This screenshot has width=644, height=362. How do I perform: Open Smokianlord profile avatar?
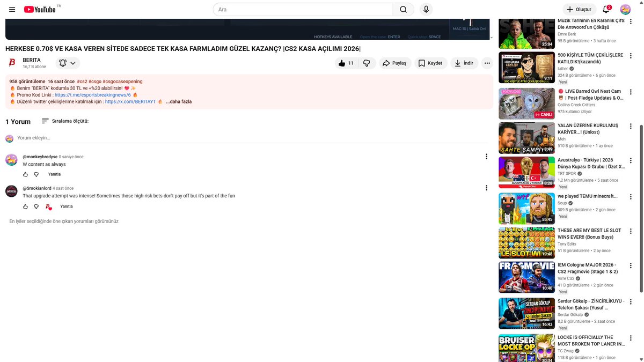click(x=11, y=191)
